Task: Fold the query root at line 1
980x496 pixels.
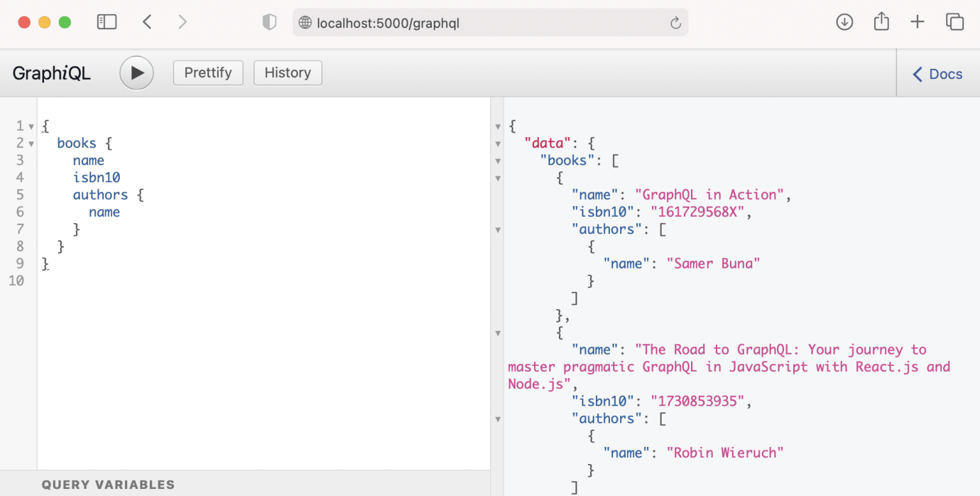Action: point(31,126)
